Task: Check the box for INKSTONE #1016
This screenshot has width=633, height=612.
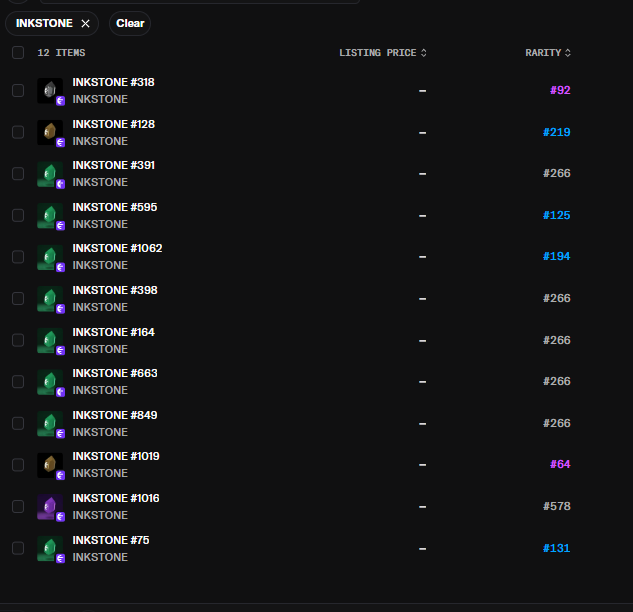Action: [x=18, y=507]
